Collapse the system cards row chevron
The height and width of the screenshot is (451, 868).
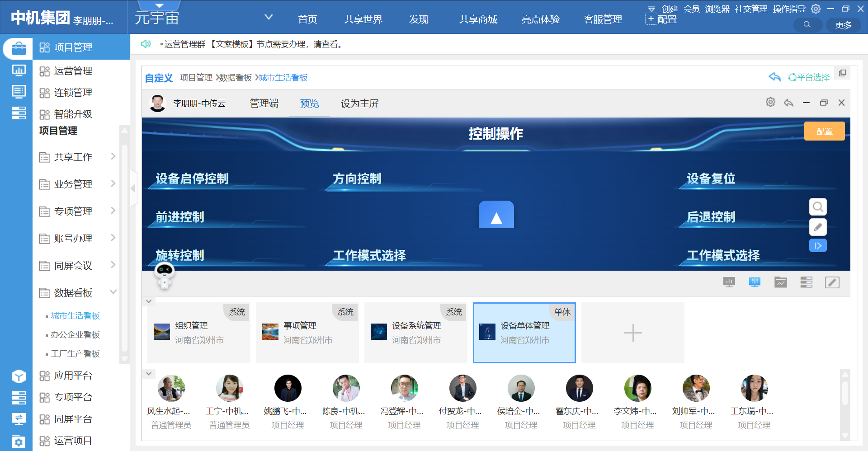pos(149,301)
